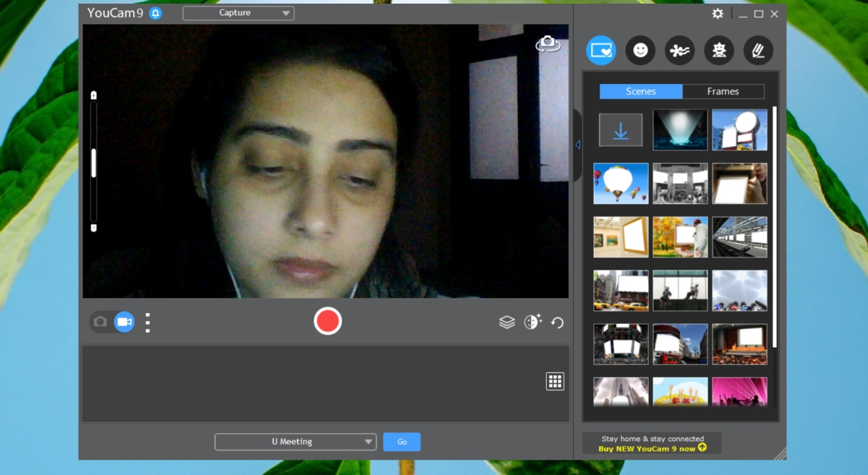Select the tall grey buildings scene in last row
Image resolution: width=868 pixels, height=475 pixels.
621,391
